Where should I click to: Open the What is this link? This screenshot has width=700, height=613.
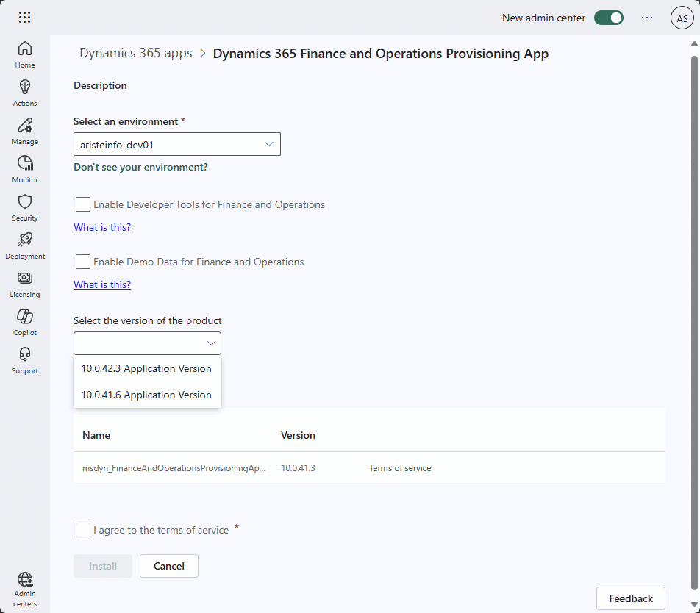coord(102,227)
